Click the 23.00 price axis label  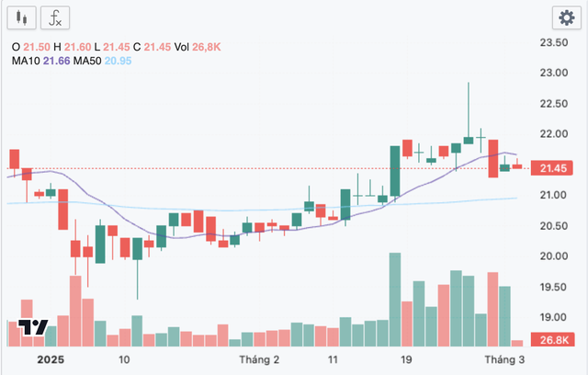[554, 73]
